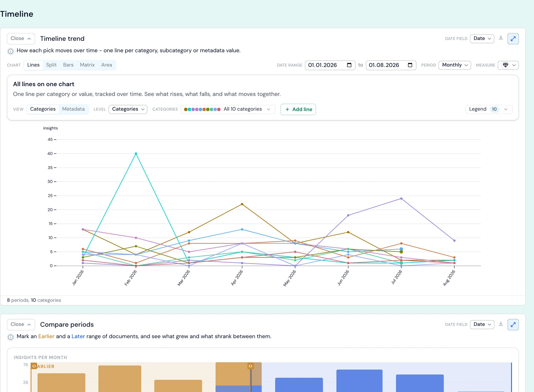534x392 pixels.
Task: Click the Earlier link in description
Action: (46, 337)
